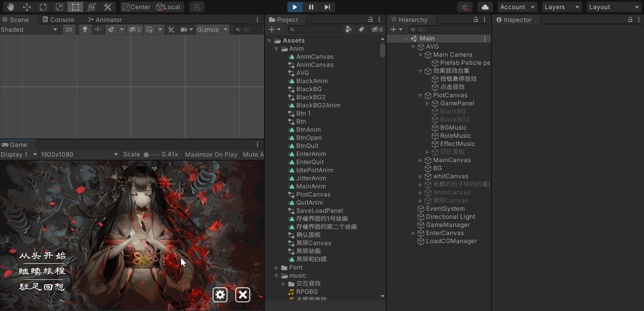
Task: Click 继续旅程 in Game view
Action: (x=42, y=271)
